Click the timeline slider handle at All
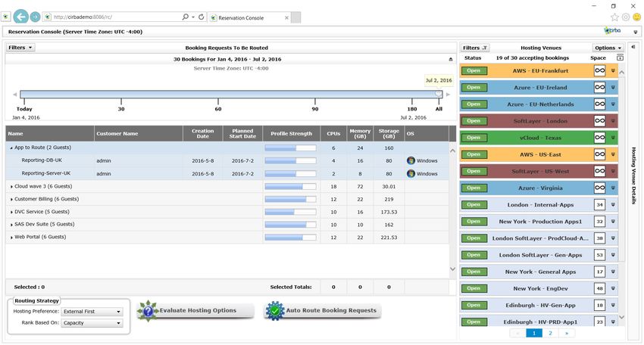This screenshot has width=644, height=345. pos(439,94)
